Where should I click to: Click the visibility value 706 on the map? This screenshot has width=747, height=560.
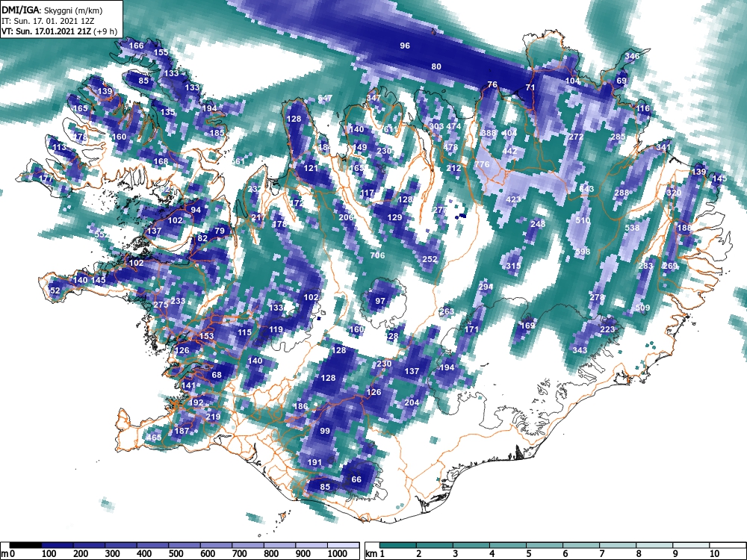[377, 255]
